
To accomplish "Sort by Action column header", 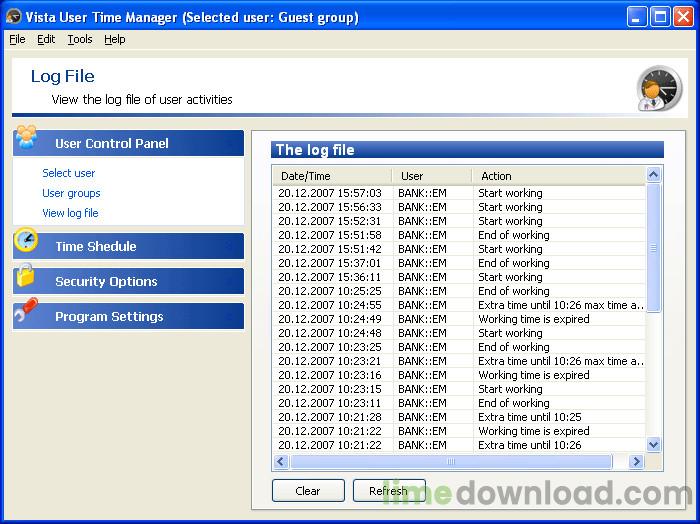I will 559,176.
